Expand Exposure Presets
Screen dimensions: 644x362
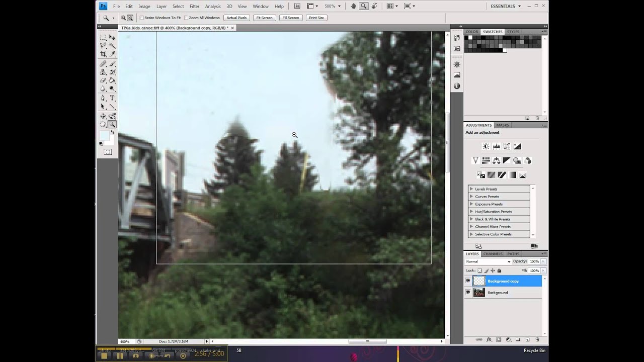(x=471, y=204)
